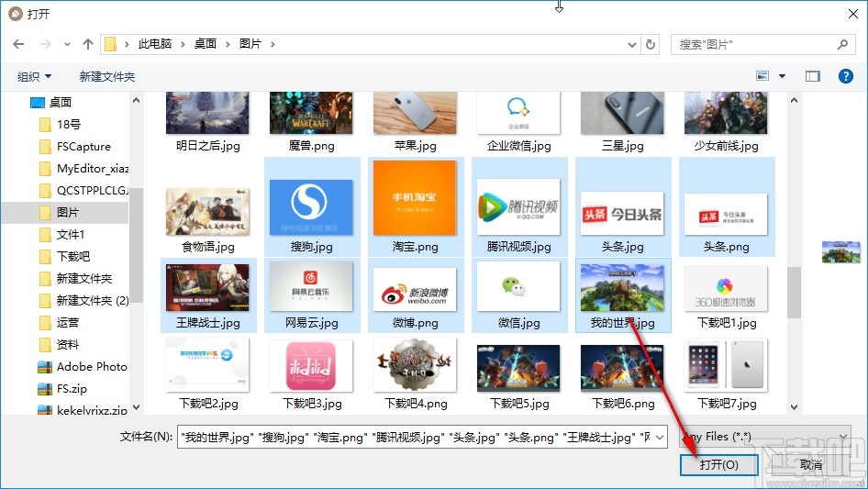Click 网易云.jpg file icon
The height and width of the screenshot is (489, 868).
311,286
